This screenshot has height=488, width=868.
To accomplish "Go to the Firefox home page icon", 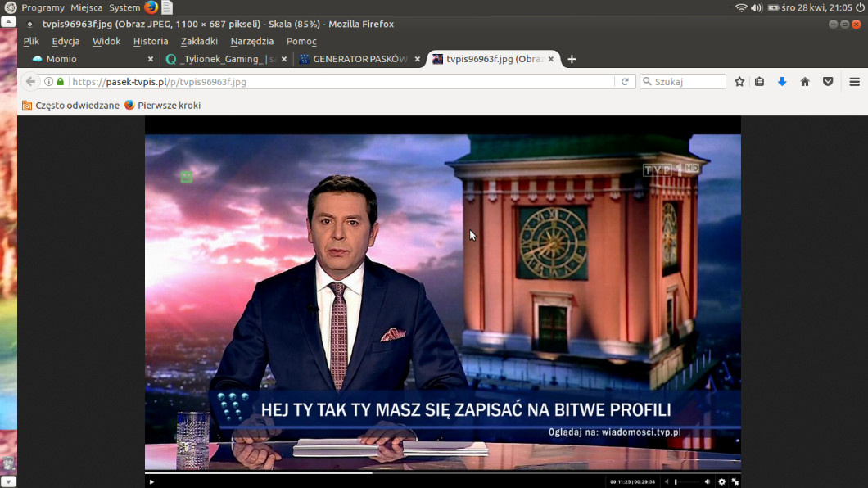I will [805, 82].
